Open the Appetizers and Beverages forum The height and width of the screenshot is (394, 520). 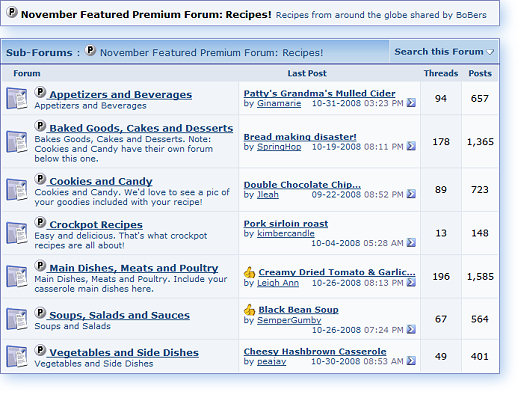[x=120, y=95]
